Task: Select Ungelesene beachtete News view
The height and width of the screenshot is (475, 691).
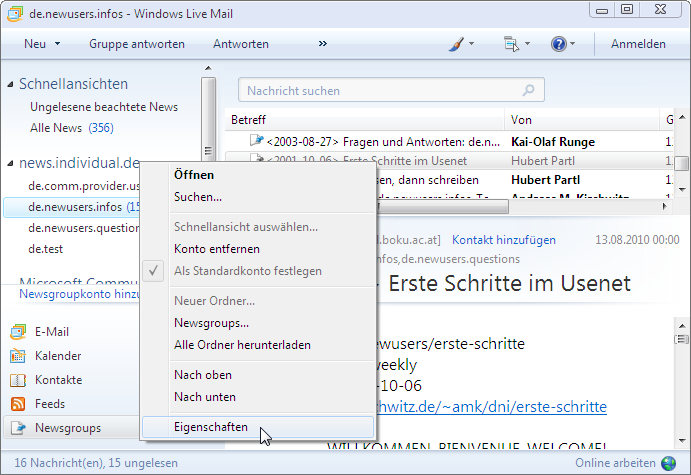Action: tap(104, 107)
